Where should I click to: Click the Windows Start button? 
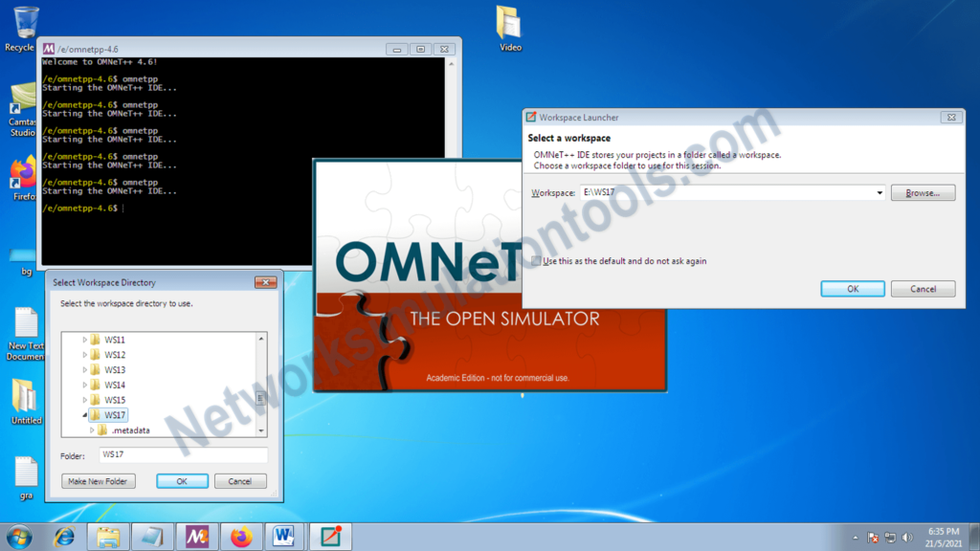pos(17,537)
